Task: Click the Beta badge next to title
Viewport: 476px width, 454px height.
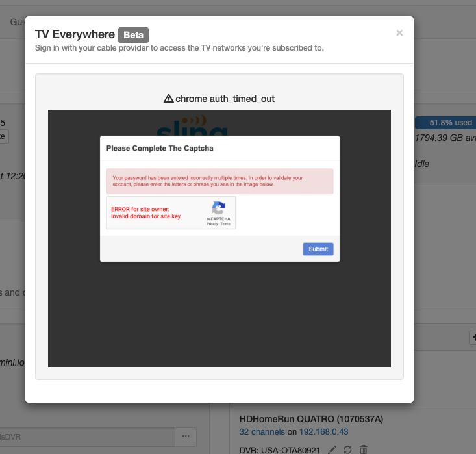Action: (133, 34)
